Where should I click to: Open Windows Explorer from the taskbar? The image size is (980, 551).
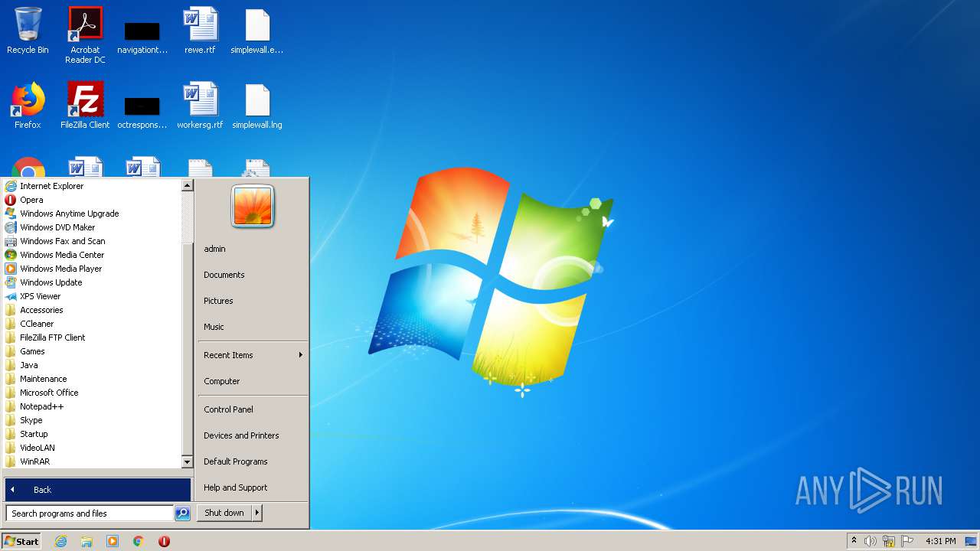point(87,541)
